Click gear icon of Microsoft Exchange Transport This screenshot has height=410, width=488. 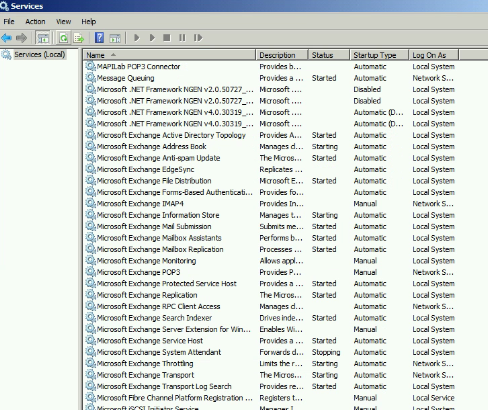pos(90,375)
